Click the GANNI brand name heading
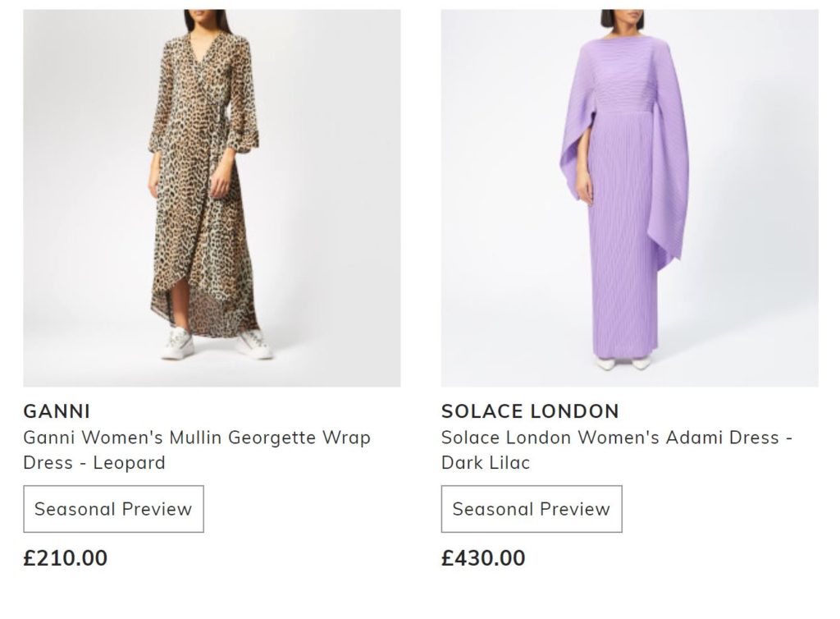Viewport: 840px width, 619px height. [x=57, y=411]
